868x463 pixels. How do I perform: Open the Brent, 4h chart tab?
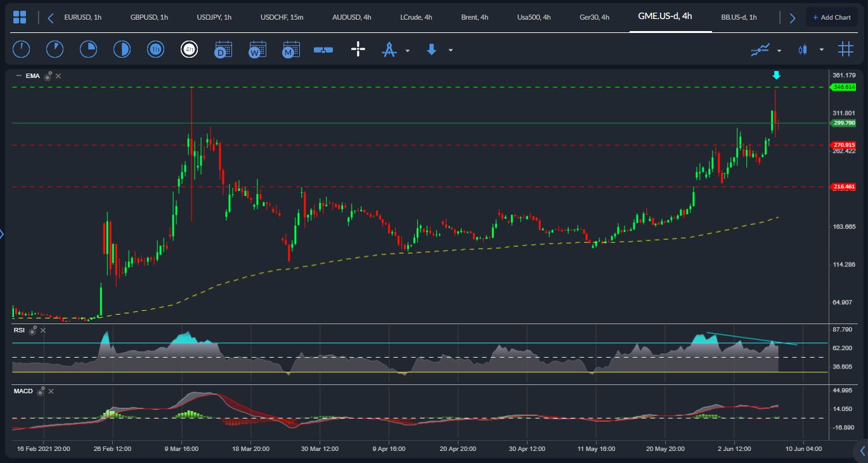[x=474, y=17]
